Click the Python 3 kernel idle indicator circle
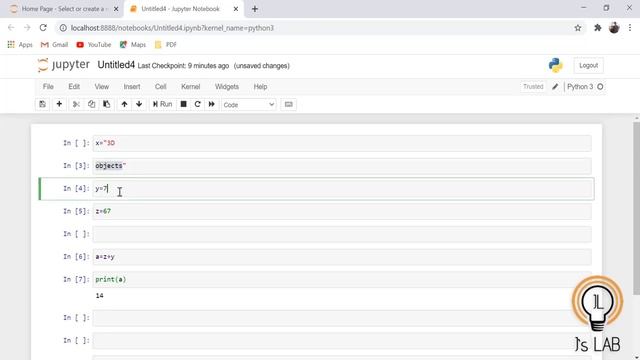The height and width of the screenshot is (360, 640). (x=600, y=87)
